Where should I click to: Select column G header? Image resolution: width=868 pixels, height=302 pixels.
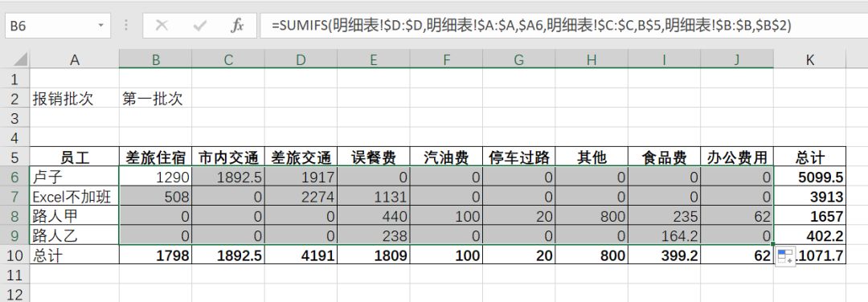pyautogui.click(x=518, y=60)
